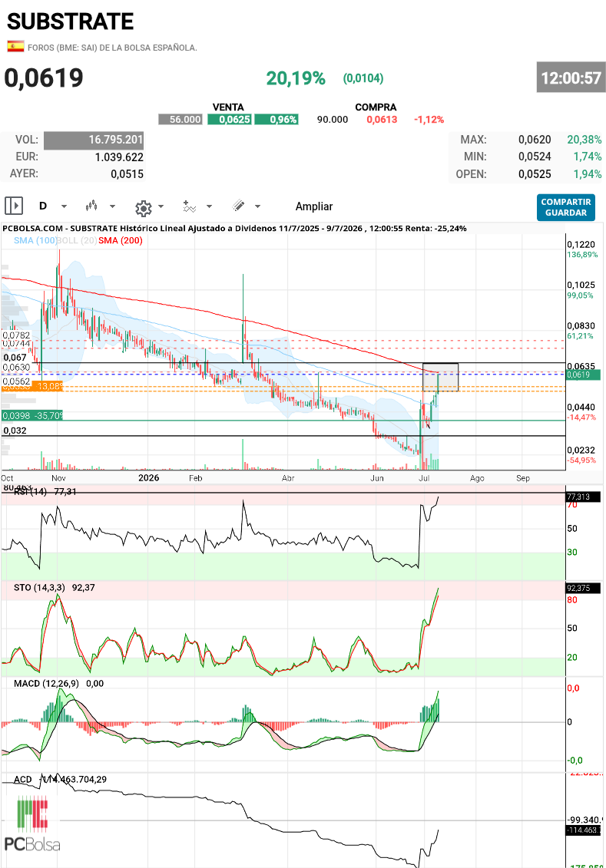Toggle the SMA (100) indicator label
Screen dimensions: 606x868
[x=35, y=240]
